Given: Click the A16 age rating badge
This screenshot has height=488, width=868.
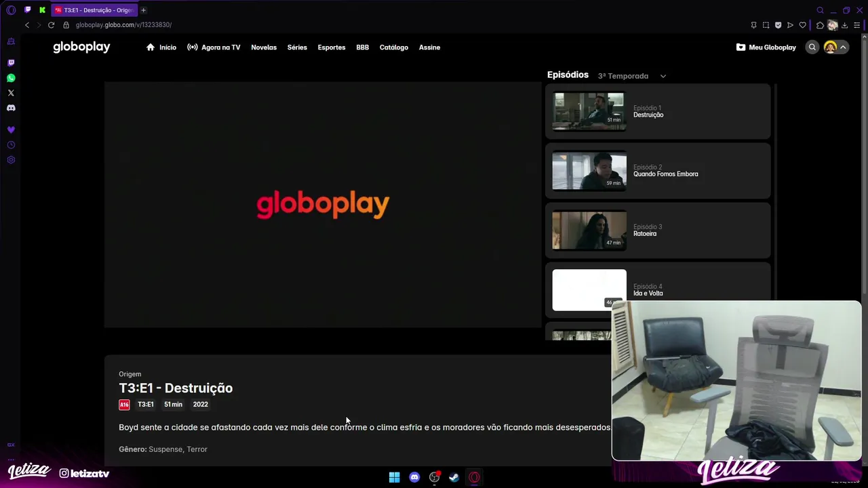Looking at the screenshot, I should point(124,405).
